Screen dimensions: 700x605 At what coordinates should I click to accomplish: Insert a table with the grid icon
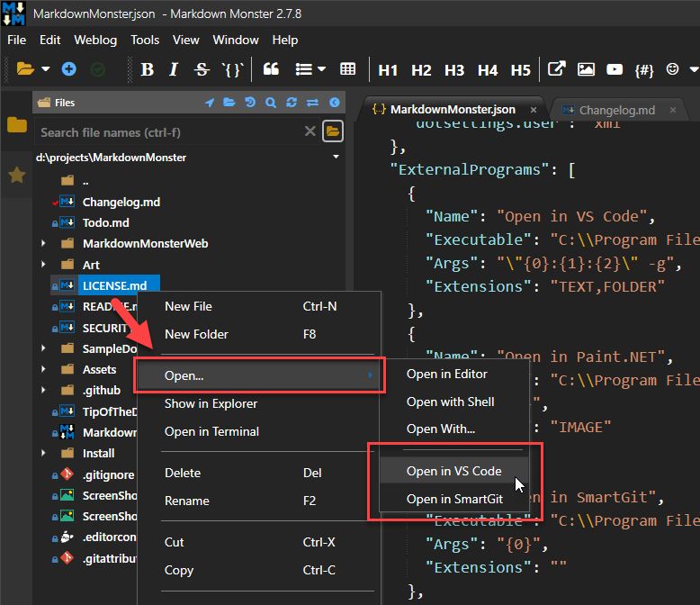click(348, 68)
